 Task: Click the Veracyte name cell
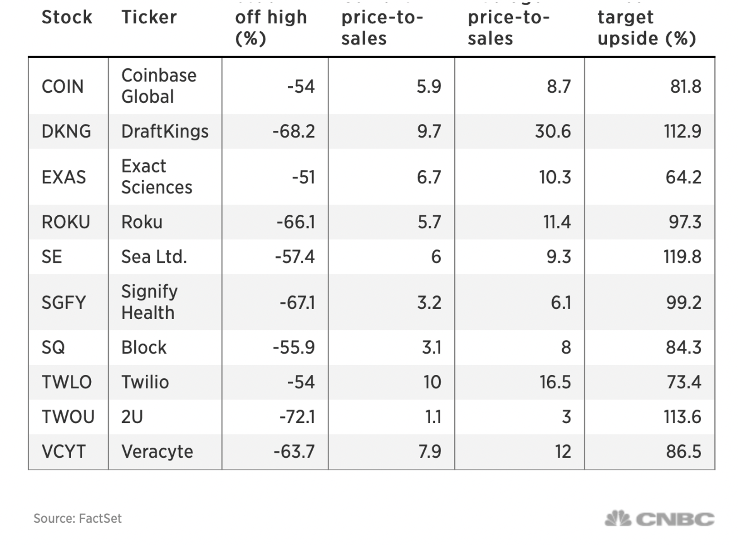[157, 451]
